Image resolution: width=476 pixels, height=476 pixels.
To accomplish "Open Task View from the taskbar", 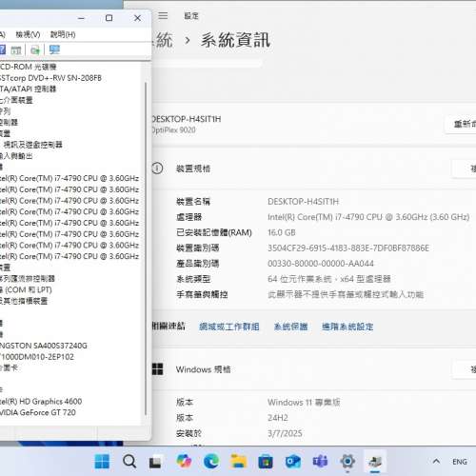I will click(x=156, y=462).
